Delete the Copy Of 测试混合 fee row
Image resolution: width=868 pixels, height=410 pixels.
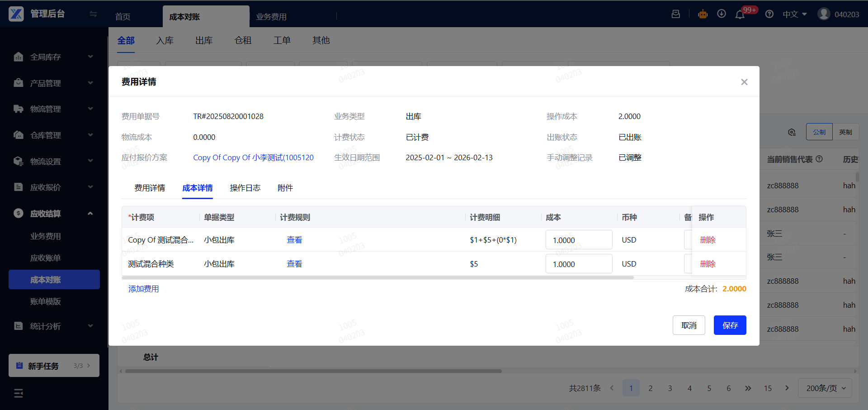[708, 240]
